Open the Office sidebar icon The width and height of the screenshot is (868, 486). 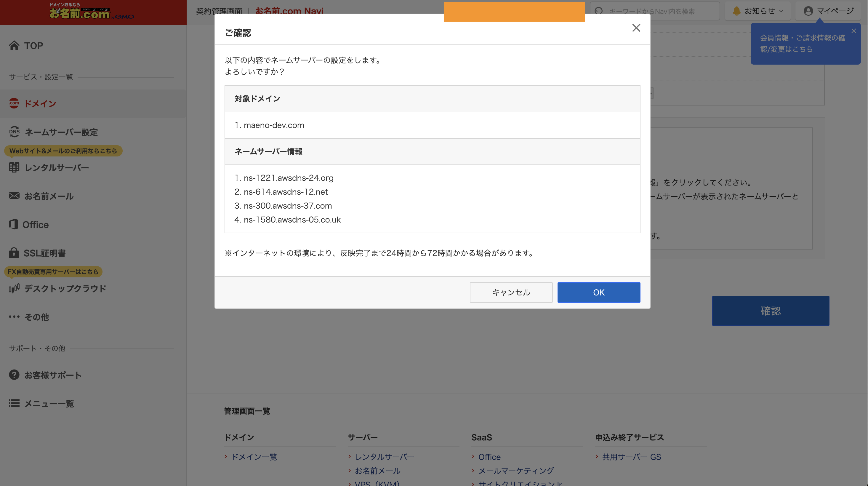coord(13,224)
